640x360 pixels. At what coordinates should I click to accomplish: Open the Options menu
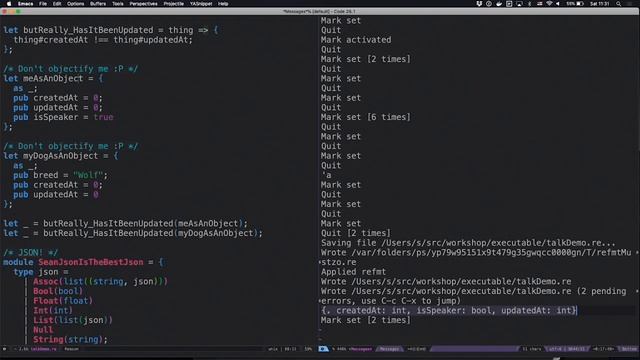tap(76, 4)
